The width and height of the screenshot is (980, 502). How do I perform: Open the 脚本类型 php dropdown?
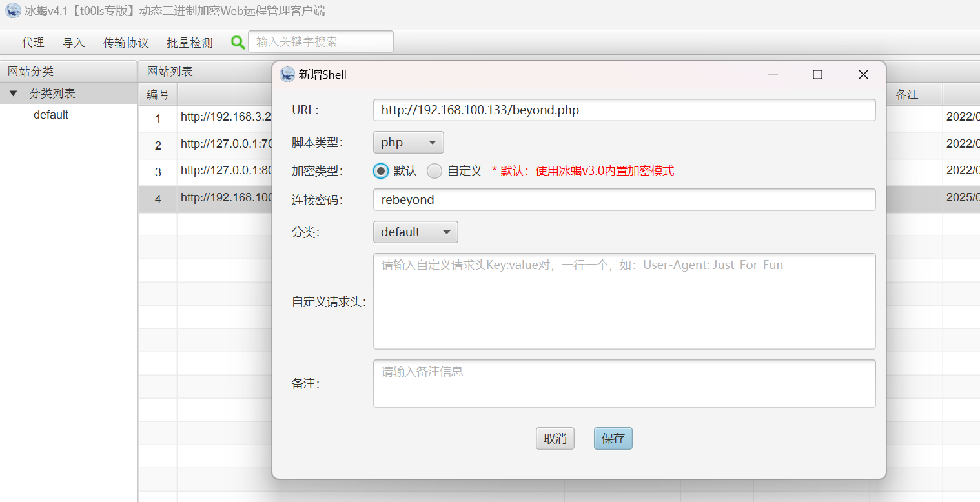408,143
